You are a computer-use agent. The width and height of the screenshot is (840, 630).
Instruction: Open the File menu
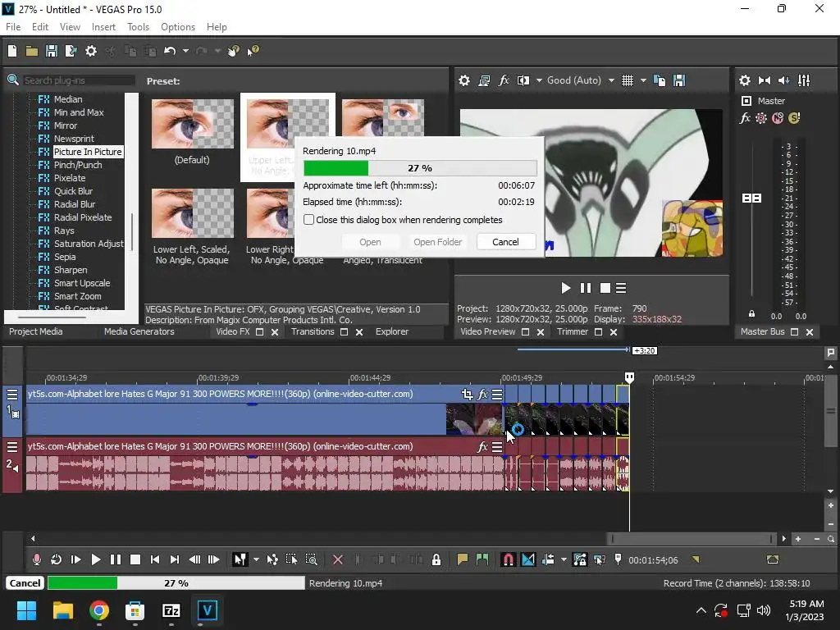13,27
